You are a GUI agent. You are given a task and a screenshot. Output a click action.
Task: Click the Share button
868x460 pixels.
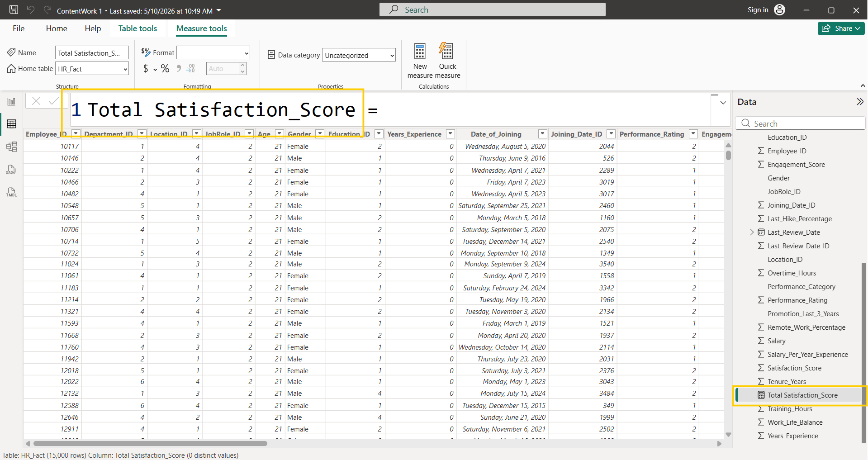click(x=841, y=28)
